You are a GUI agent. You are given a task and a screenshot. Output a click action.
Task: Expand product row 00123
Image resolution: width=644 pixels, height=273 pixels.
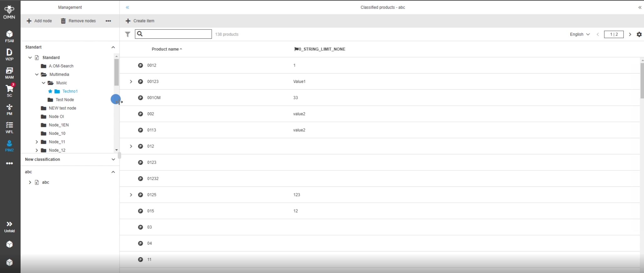pyautogui.click(x=131, y=82)
